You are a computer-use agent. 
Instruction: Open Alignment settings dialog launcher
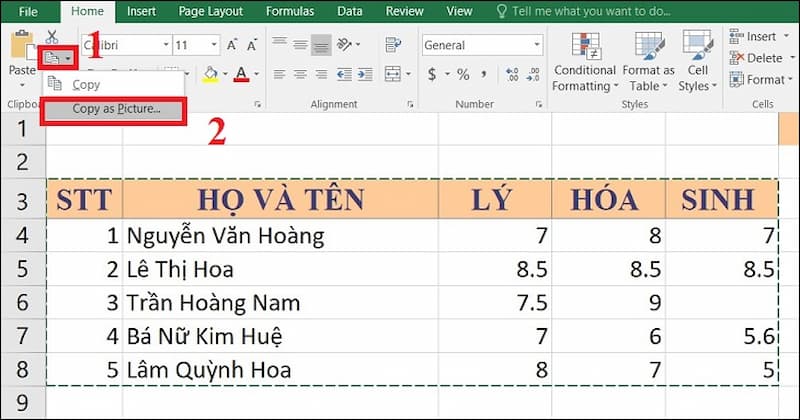(410, 104)
